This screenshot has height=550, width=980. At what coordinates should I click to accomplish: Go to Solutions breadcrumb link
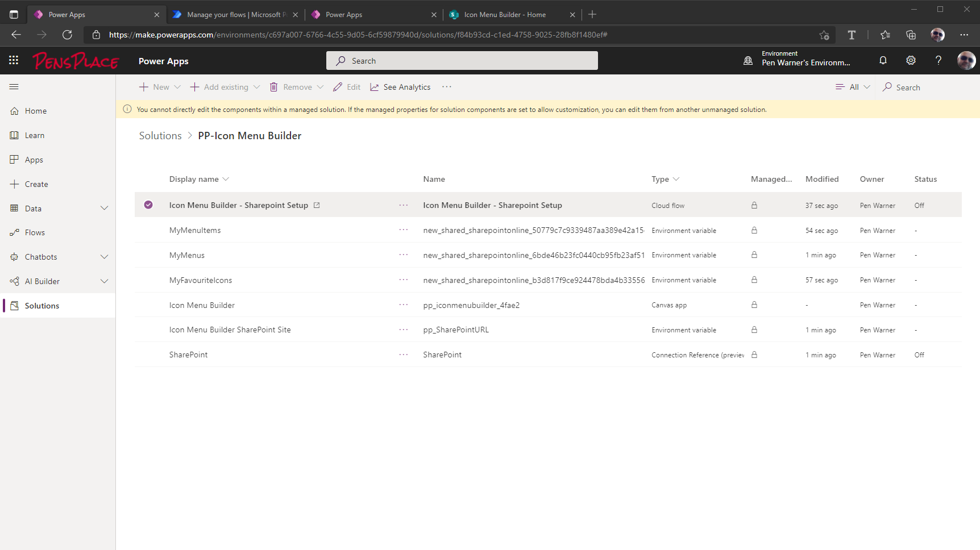[160, 136]
